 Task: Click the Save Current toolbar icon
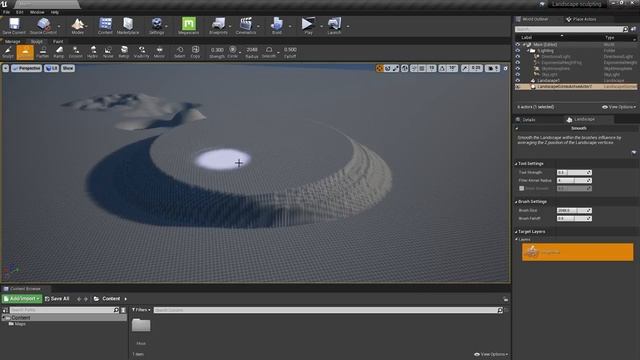coord(14,26)
